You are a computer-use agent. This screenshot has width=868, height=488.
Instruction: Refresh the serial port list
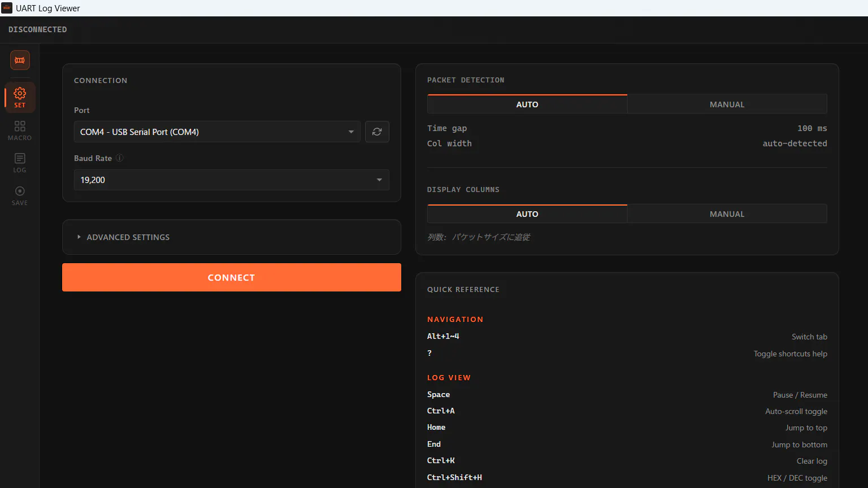click(377, 132)
